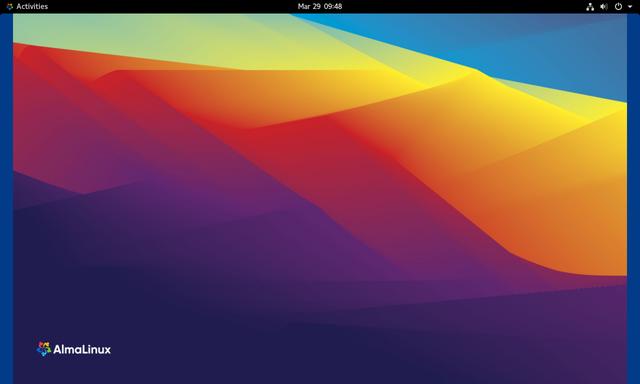This screenshot has width=640, height=384.
Task: Open the Activities overview
Action: click(x=32, y=7)
